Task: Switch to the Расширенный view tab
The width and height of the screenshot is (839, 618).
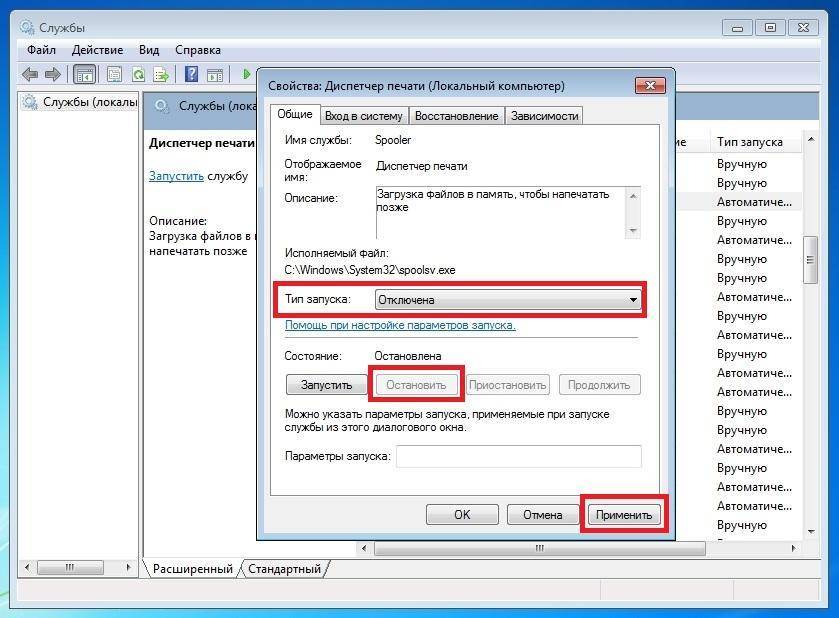Action: [193, 569]
